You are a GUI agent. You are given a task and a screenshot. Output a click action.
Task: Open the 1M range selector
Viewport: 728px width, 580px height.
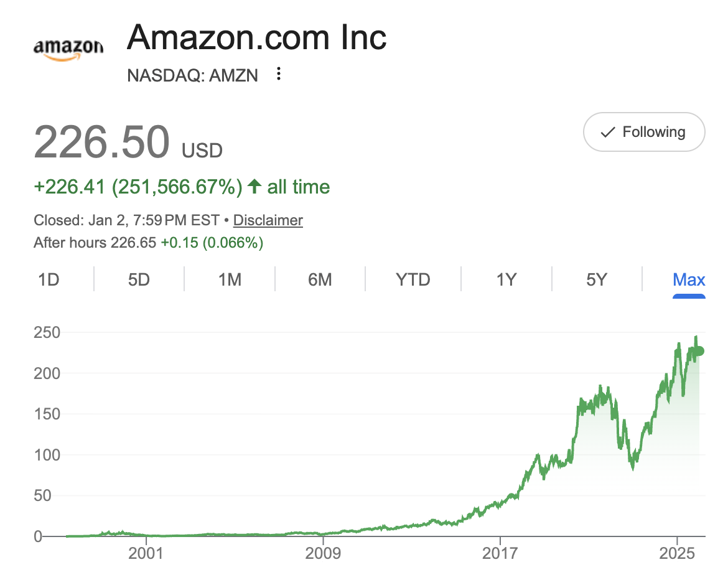[x=229, y=279]
